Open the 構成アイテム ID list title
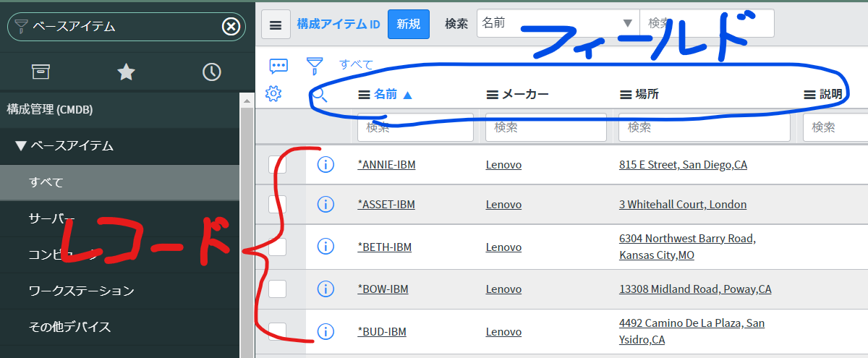 point(339,24)
